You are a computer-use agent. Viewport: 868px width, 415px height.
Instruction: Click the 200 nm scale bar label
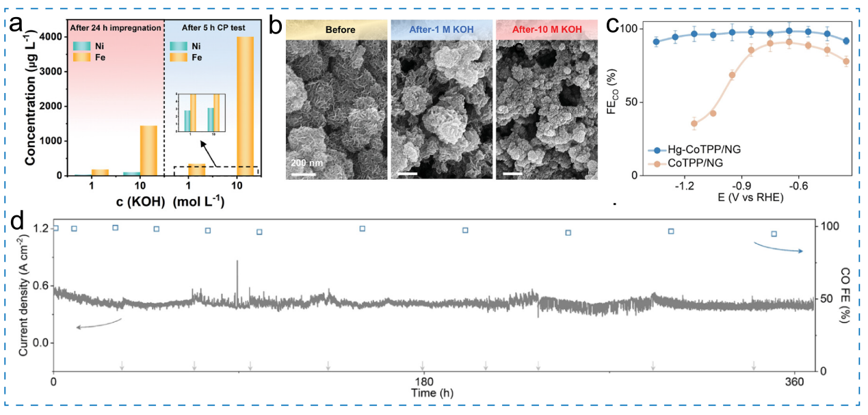pos(305,163)
